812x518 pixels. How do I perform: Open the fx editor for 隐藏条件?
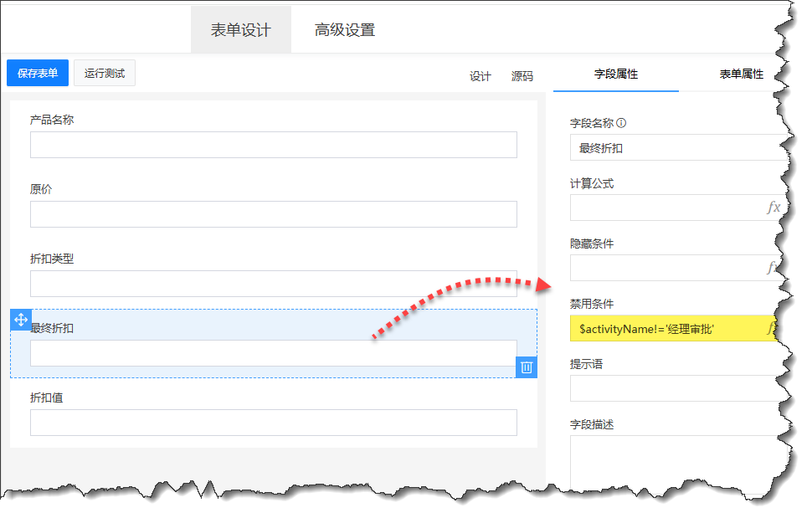click(774, 268)
